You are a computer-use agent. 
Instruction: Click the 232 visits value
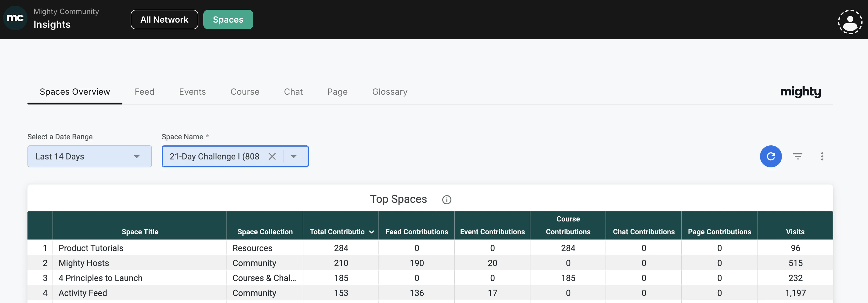pyautogui.click(x=796, y=278)
